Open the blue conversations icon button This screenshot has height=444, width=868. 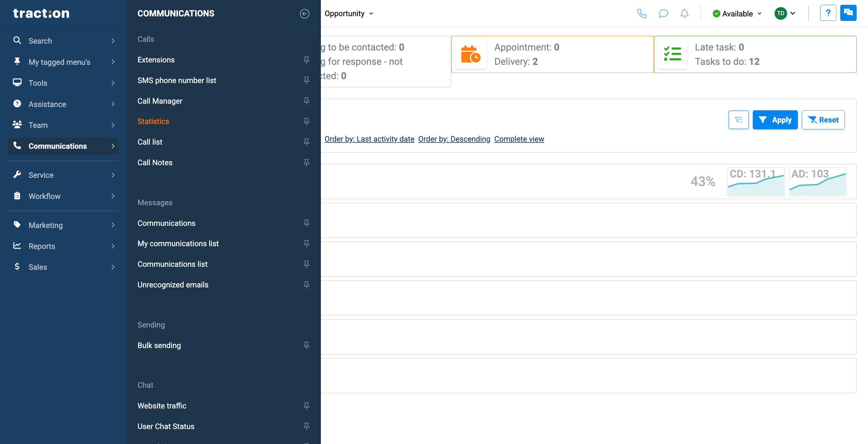point(848,13)
